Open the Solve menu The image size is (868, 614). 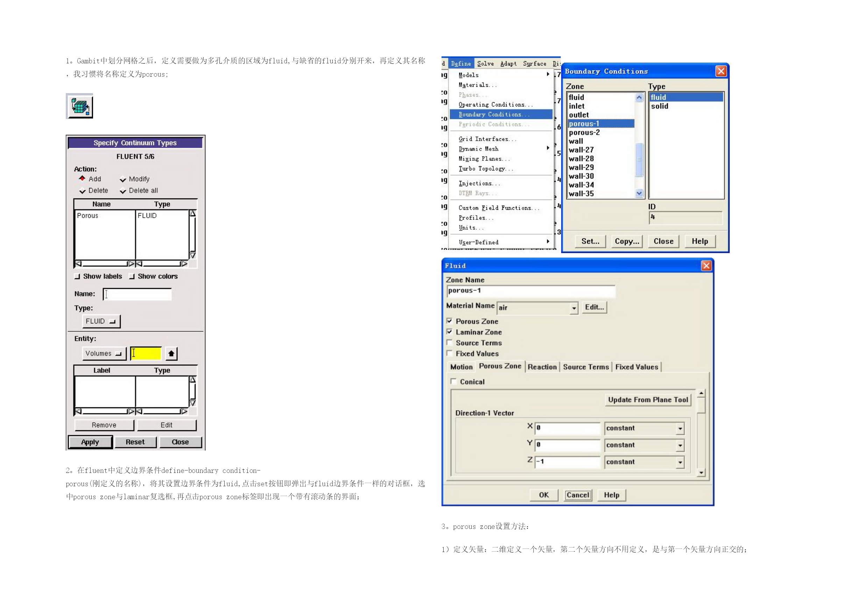(x=485, y=64)
